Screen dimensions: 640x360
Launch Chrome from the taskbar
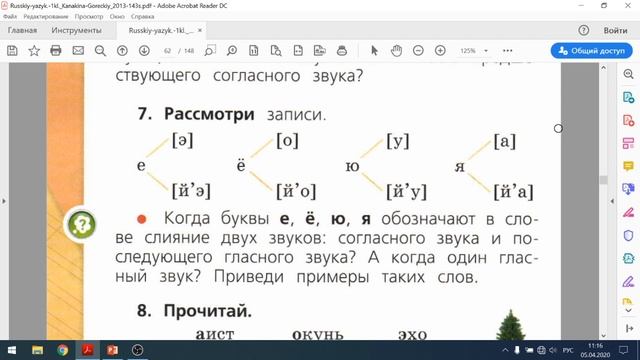coord(62,350)
